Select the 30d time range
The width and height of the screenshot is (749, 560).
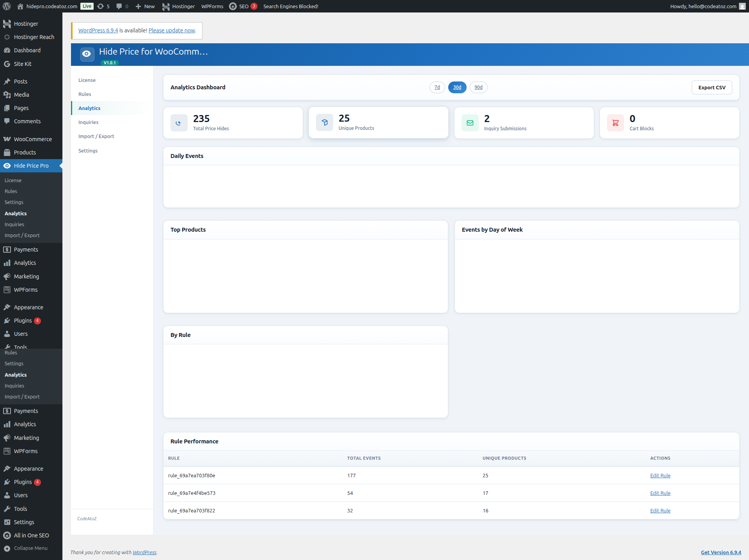(x=457, y=87)
